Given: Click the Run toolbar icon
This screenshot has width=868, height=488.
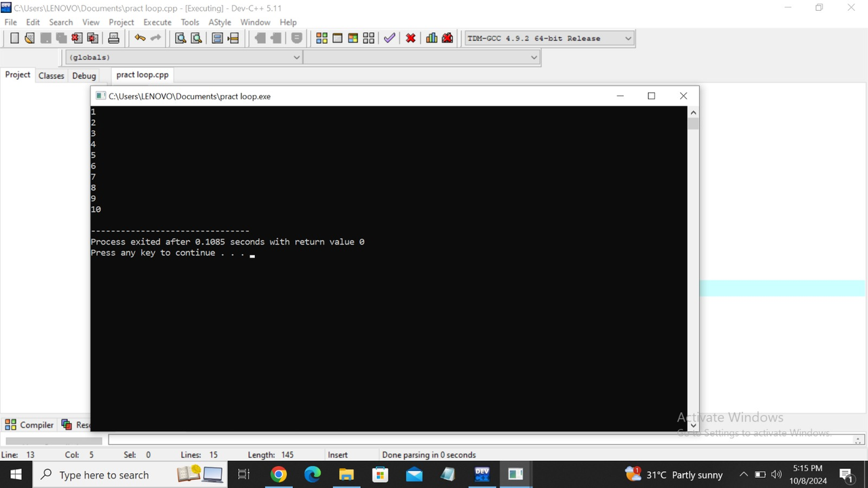Looking at the screenshot, I should (x=337, y=38).
